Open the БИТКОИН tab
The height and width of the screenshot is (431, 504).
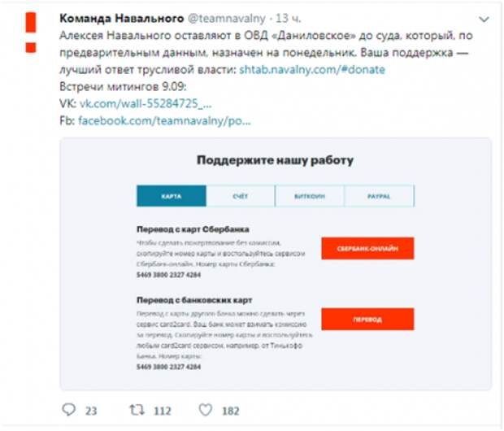(310, 196)
